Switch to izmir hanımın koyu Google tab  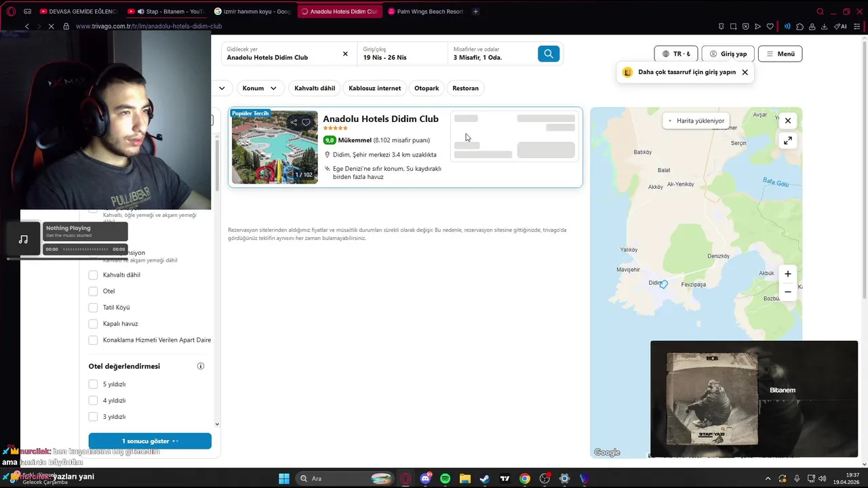[x=252, y=12]
